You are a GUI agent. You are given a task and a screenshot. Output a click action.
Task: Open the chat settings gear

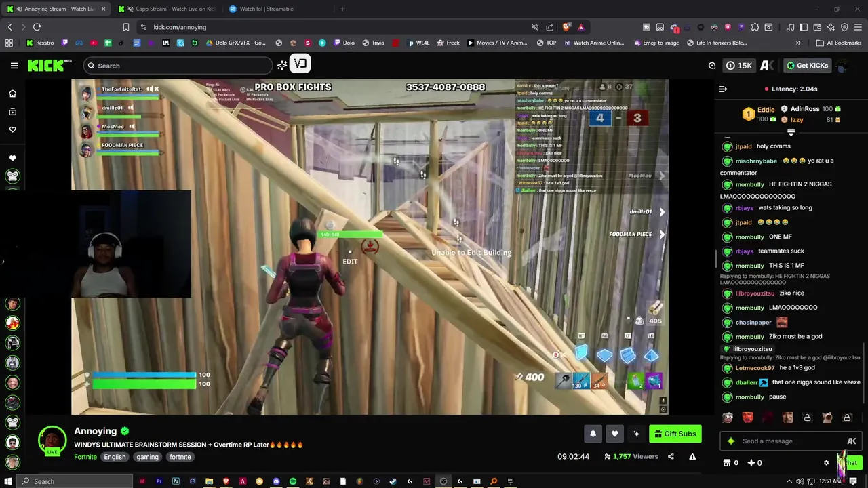826,463
